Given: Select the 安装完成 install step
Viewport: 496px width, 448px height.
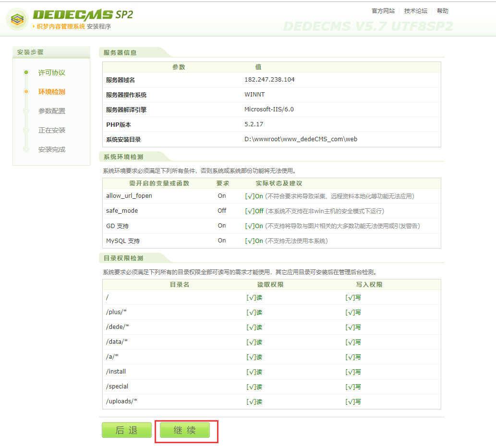Looking at the screenshot, I should (52, 149).
